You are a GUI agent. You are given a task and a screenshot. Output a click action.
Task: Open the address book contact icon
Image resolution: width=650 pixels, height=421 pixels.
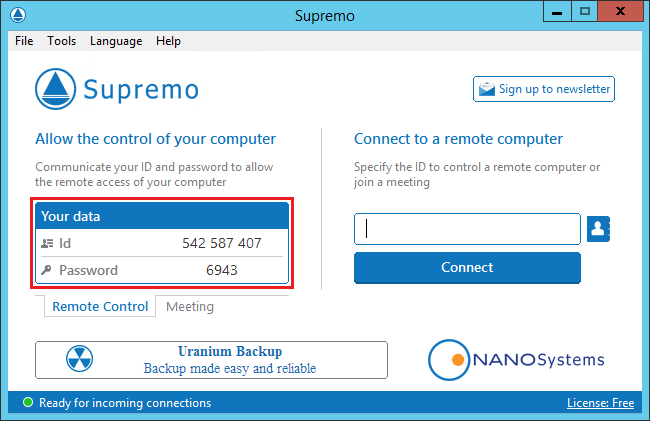pos(598,229)
